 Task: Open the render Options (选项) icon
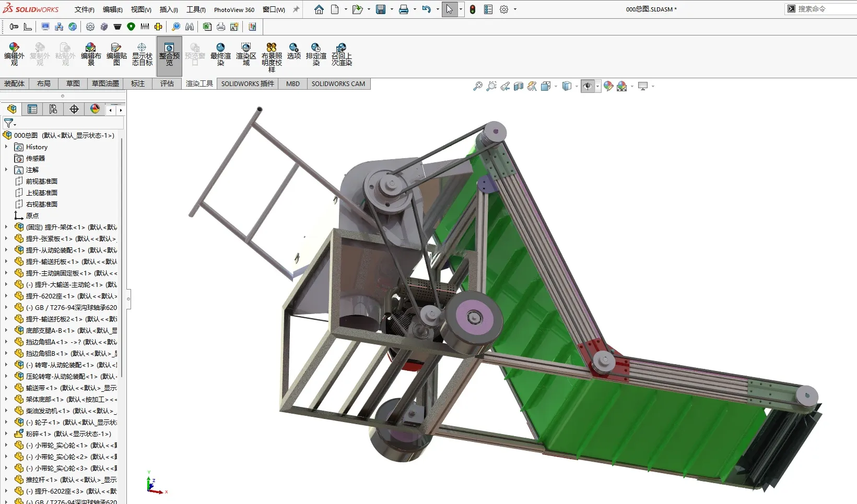tap(294, 51)
